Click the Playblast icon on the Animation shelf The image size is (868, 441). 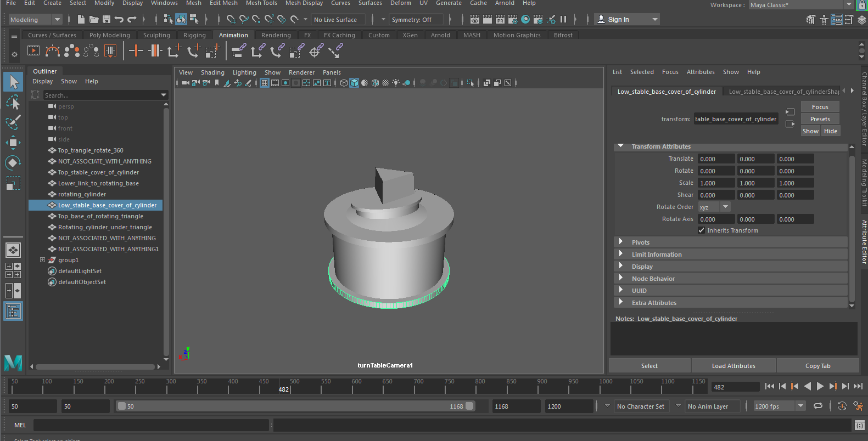click(33, 52)
